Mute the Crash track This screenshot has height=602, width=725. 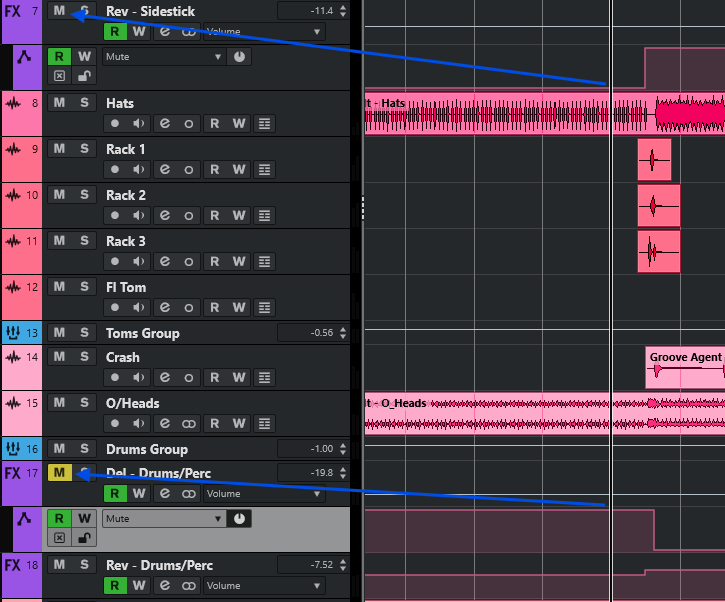(x=59, y=356)
